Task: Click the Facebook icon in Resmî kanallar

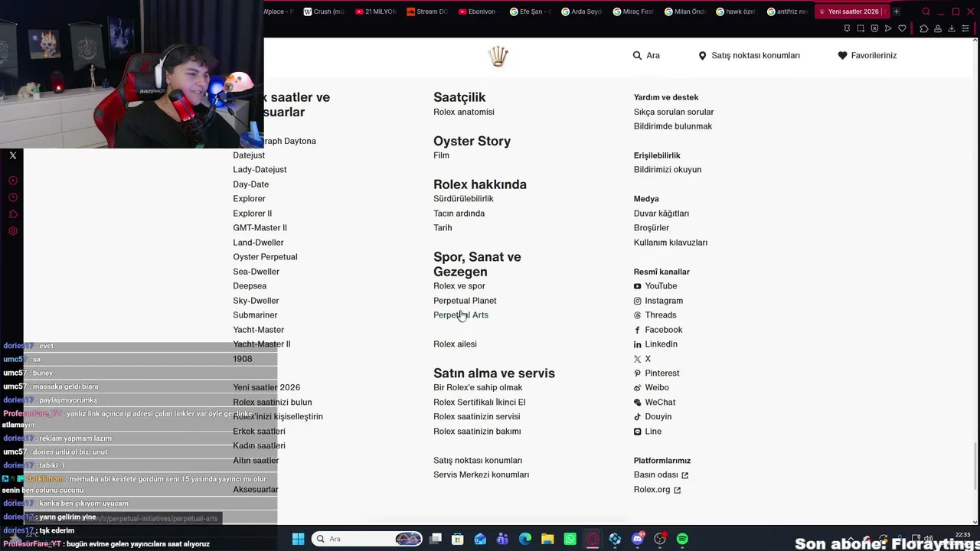Action: click(637, 330)
